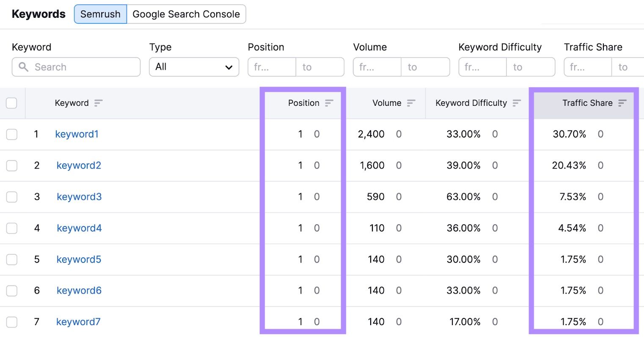The width and height of the screenshot is (644, 337).
Task: Click the magnifier icon in the Keyword search box
Action: point(23,67)
